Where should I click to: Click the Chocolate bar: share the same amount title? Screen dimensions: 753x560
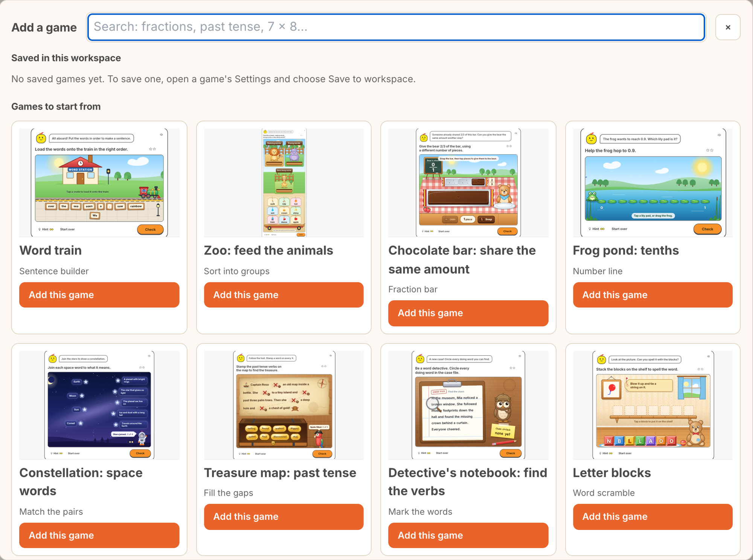tap(462, 260)
